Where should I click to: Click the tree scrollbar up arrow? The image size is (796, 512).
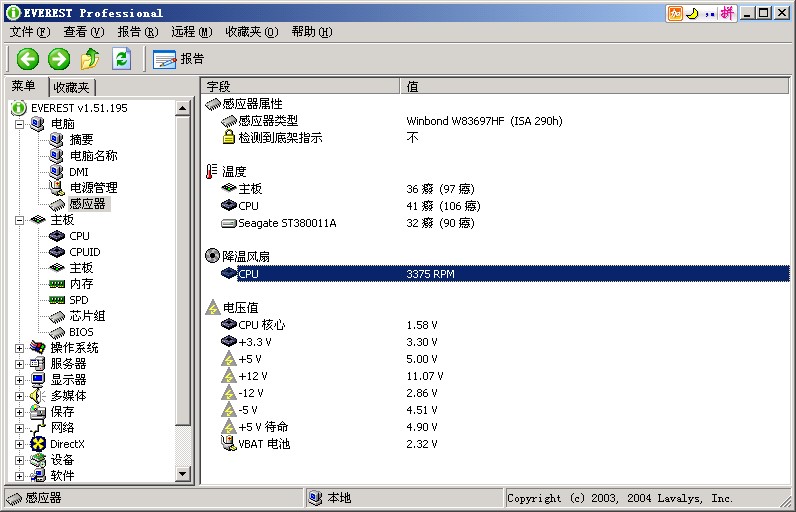point(183,108)
